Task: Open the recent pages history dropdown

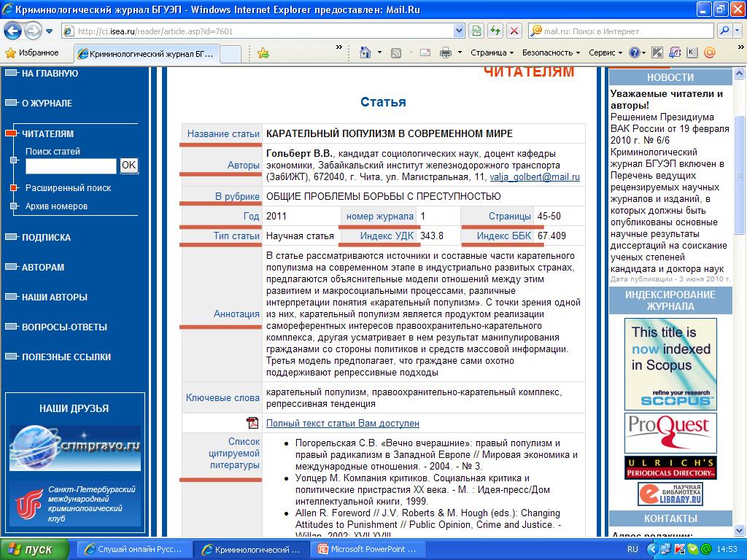Action: pyautogui.click(x=50, y=31)
